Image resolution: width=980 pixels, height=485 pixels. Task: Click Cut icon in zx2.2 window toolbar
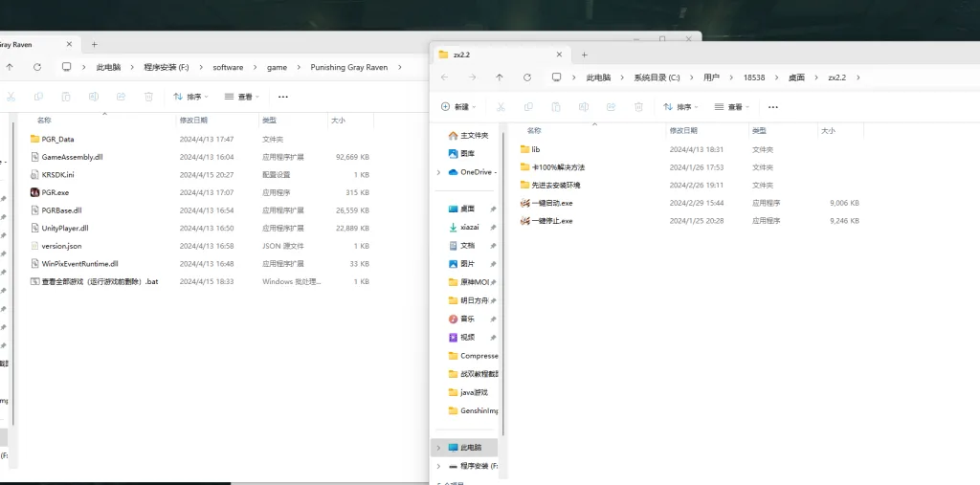pyautogui.click(x=501, y=107)
